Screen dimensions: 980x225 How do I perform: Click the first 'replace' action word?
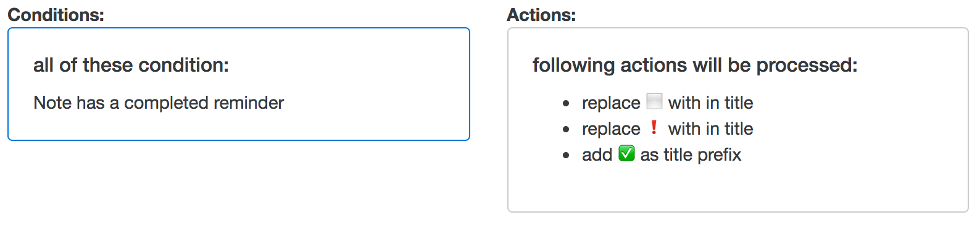pos(611,103)
